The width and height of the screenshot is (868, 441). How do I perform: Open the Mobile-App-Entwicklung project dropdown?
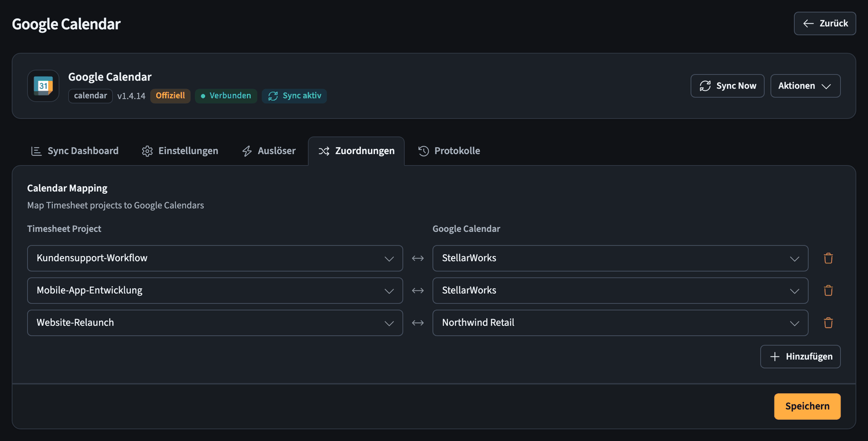[215, 291]
